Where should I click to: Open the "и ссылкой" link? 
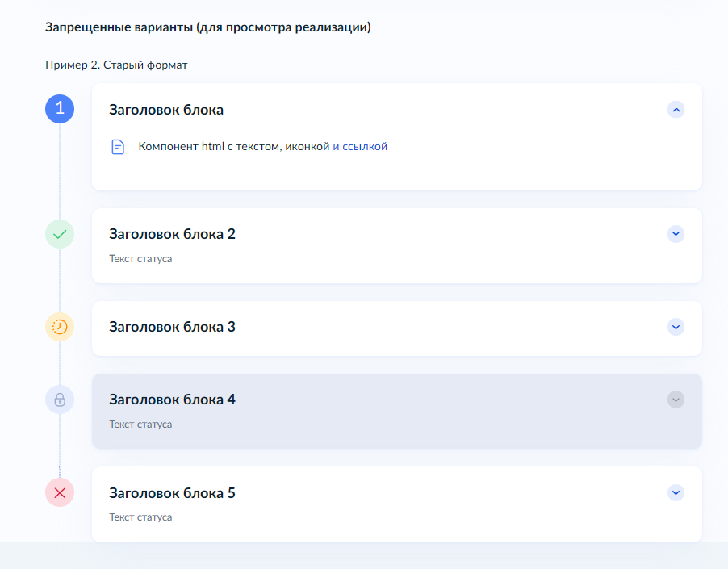pyautogui.click(x=360, y=147)
